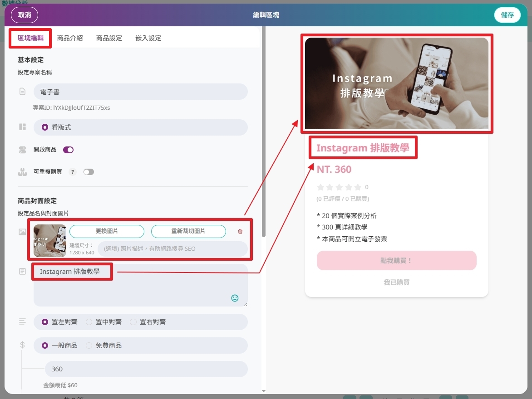The width and height of the screenshot is (532, 399).
Task: Select 置右對齊 alignment
Action: point(133,322)
